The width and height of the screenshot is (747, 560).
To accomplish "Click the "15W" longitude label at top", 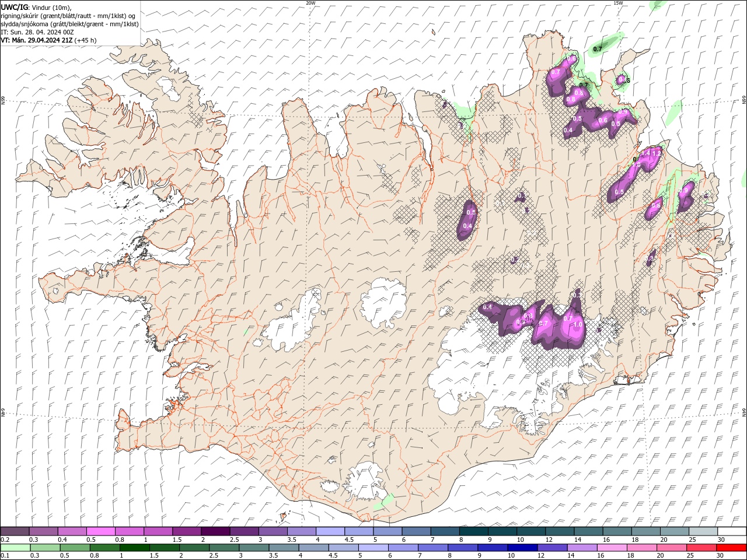I will pos(617,3).
